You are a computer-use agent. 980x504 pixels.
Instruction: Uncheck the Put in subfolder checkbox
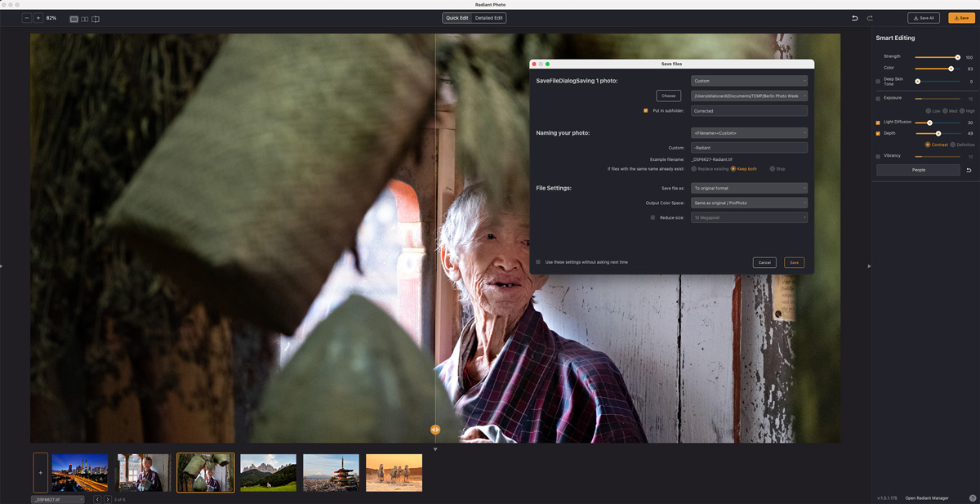click(646, 110)
